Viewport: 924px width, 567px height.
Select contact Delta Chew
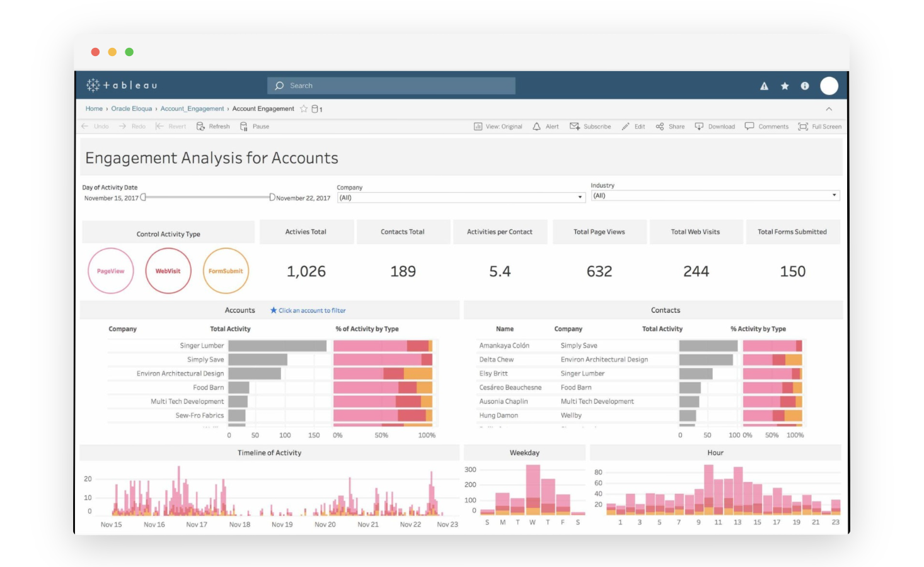click(497, 360)
